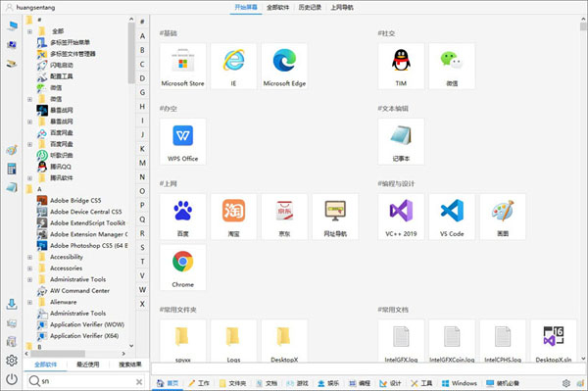Open the 百度 tile

coord(182,217)
